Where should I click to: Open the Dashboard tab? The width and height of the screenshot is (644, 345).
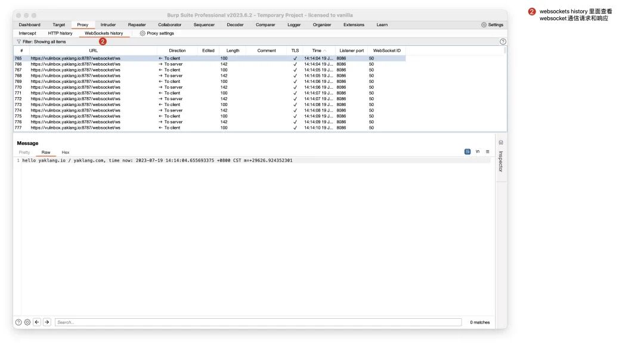30,24
